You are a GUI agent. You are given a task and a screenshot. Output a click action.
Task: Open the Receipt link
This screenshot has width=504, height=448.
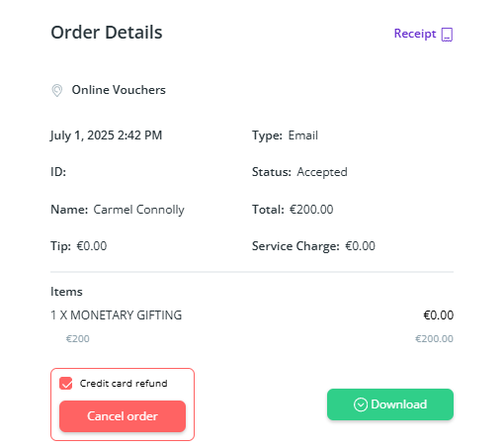(x=415, y=34)
